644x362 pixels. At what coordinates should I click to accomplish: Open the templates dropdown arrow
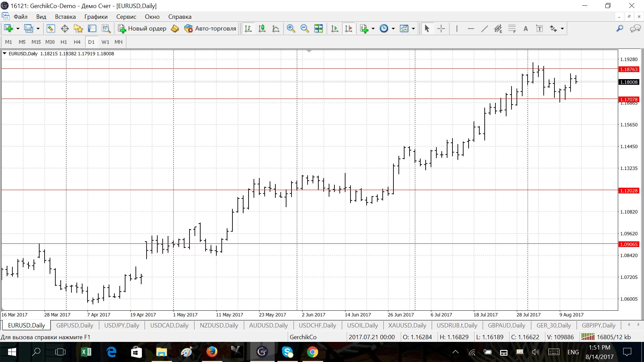[413, 29]
